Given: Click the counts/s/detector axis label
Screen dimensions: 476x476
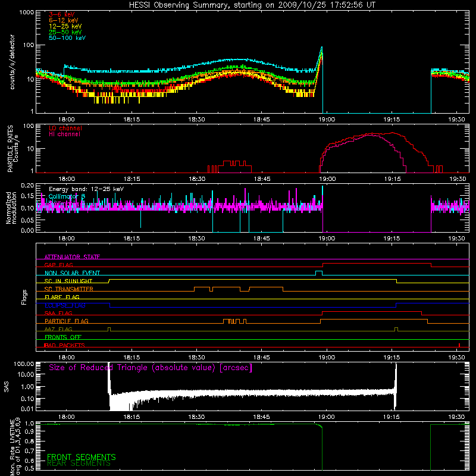Looking at the screenshot, I should pos(12,62).
